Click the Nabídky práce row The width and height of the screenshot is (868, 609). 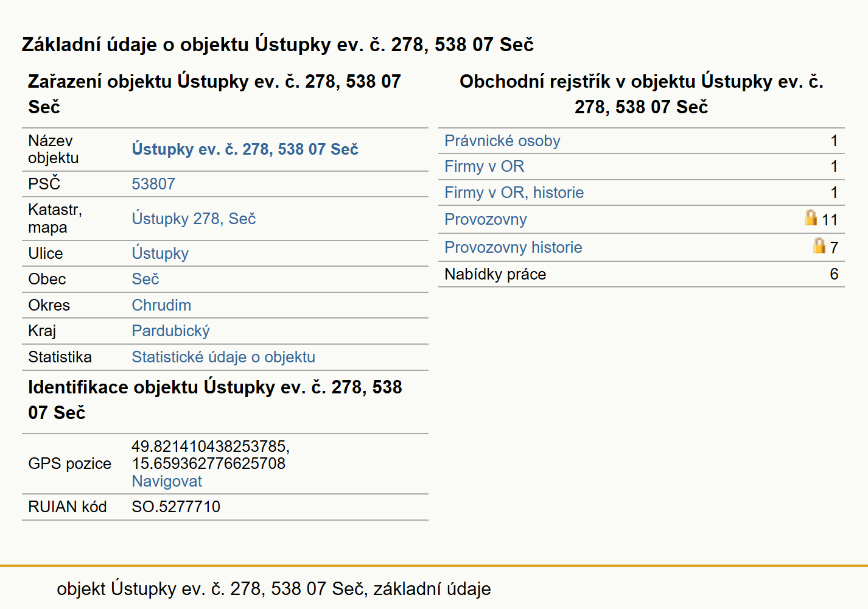(x=642, y=274)
